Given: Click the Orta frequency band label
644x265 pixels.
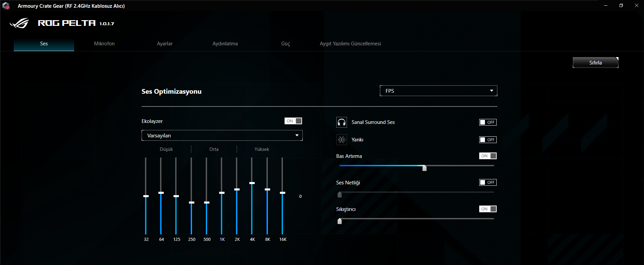Looking at the screenshot, I should [214, 149].
